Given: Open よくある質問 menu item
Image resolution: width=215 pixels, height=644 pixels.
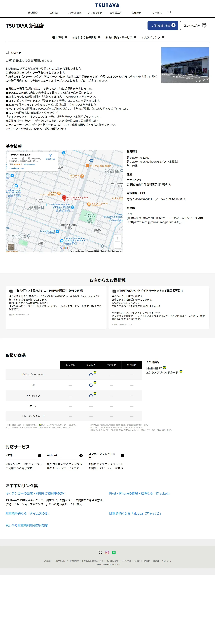Looking at the screenshot, I should tap(95, 13).
